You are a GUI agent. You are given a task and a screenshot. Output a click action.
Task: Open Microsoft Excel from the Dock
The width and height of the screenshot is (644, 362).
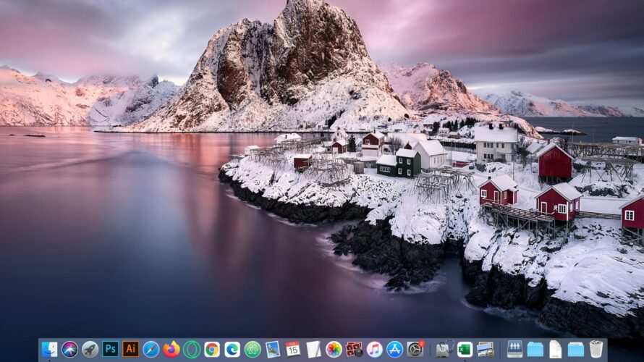tap(465, 349)
